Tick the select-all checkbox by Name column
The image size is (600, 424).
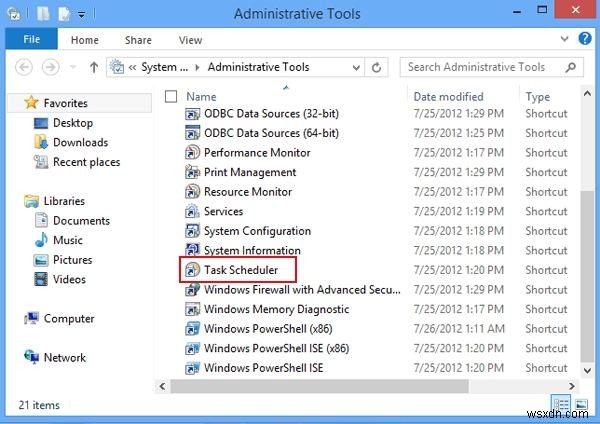coord(171,97)
